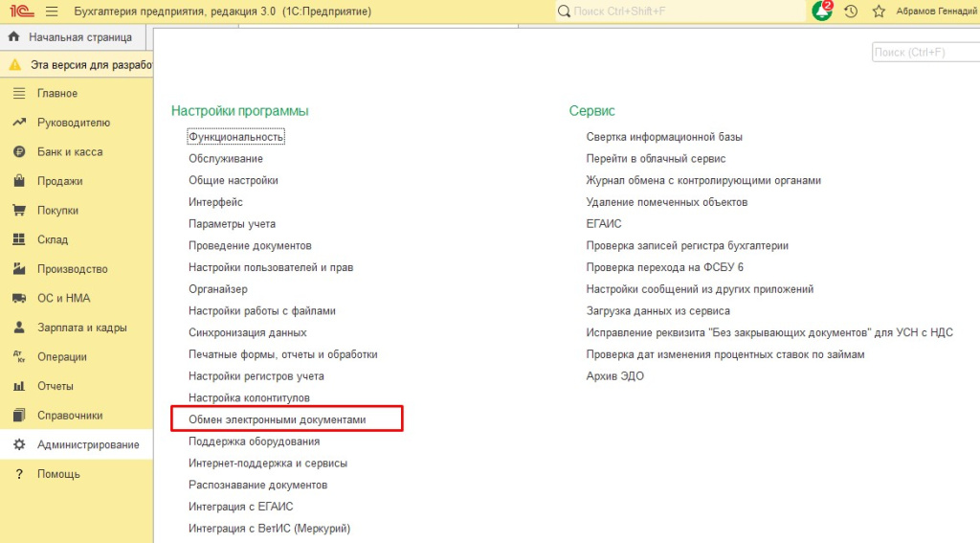Open Органайзер settings

click(x=218, y=289)
